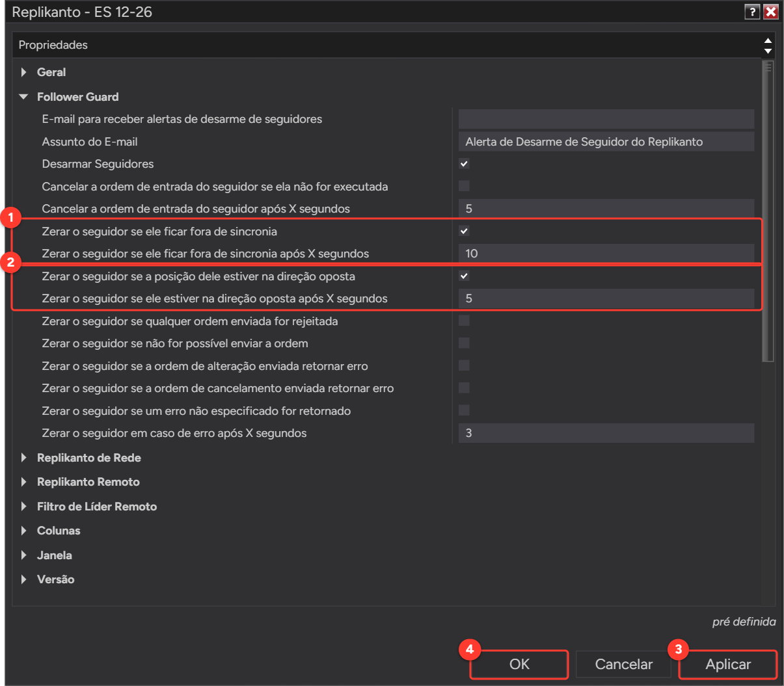Expand the Versão section
The image size is (784, 686).
(24, 579)
